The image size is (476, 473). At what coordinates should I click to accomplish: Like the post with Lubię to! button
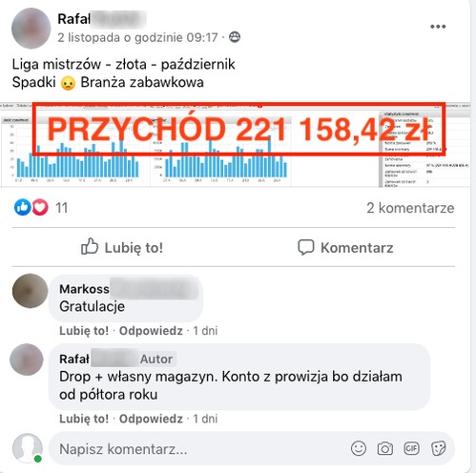pyautogui.click(x=122, y=247)
